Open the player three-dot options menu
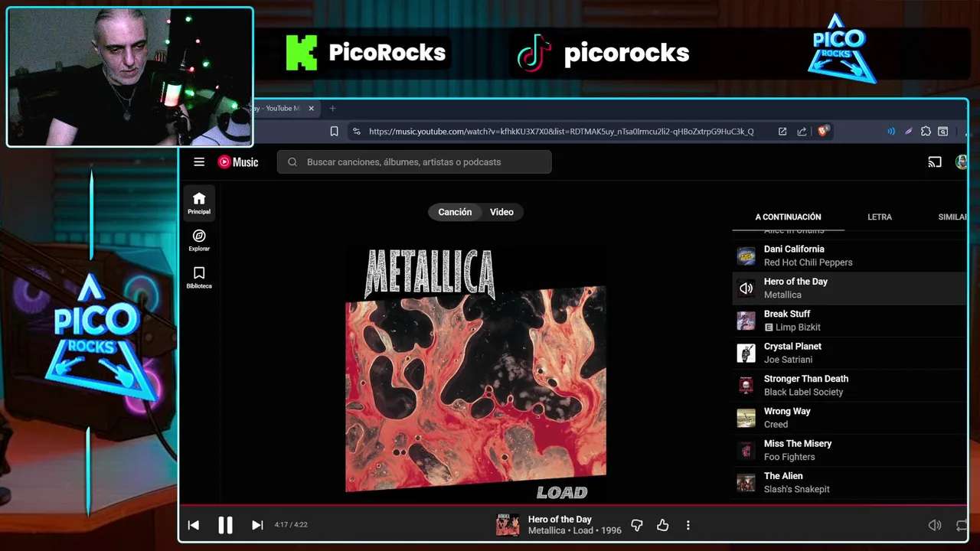The width and height of the screenshot is (980, 551). coord(688,525)
